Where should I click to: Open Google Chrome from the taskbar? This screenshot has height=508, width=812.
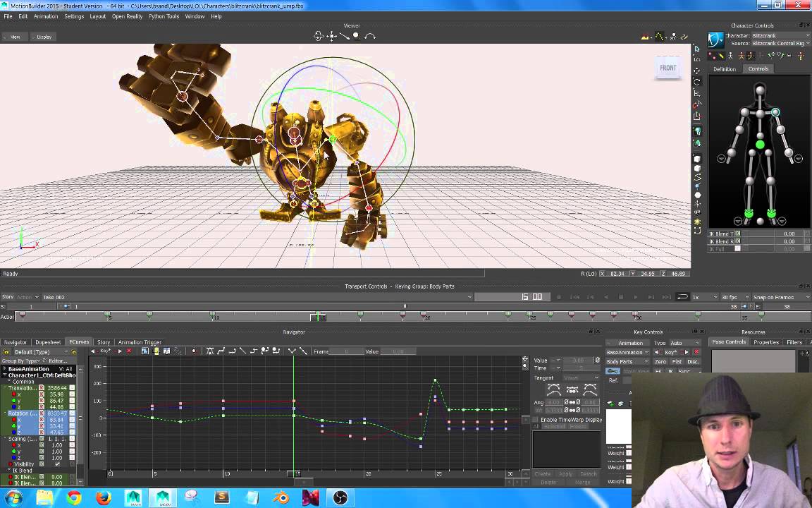(x=74, y=497)
